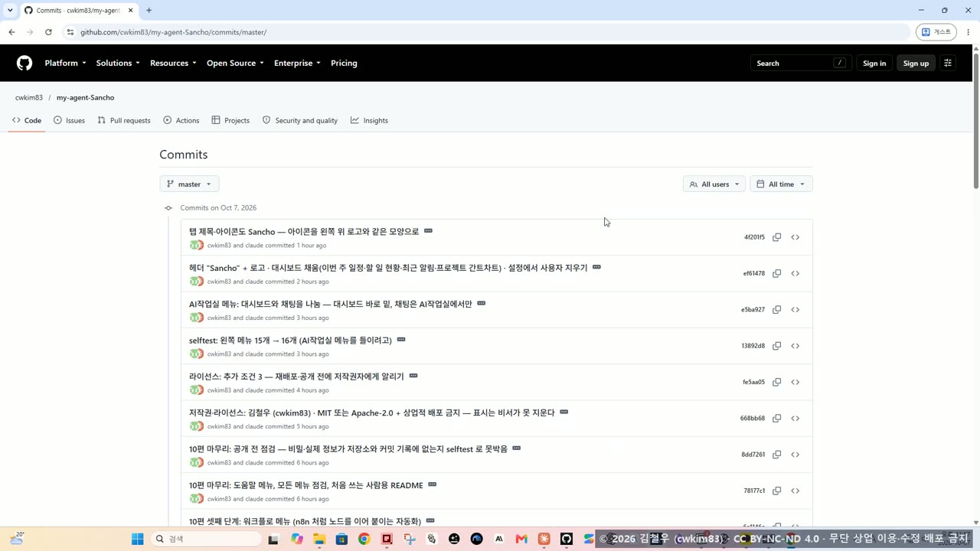Copy full SHA for commit fe5aa05
Screen dimensions: 980x551
point(776,382)
